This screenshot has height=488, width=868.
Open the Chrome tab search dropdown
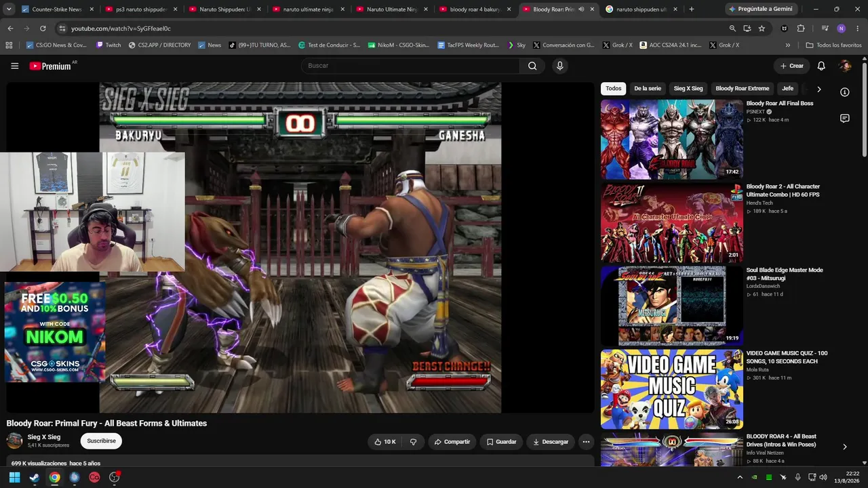click(9, 9)
